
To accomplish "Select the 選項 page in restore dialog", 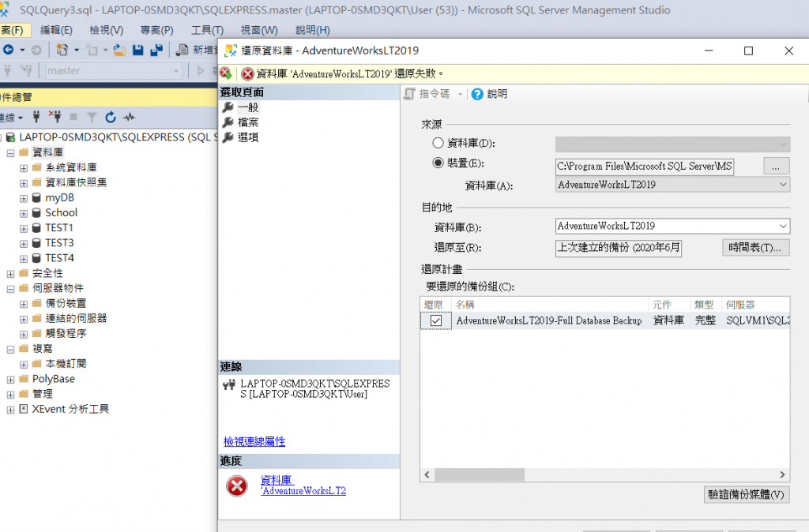I will pyautogui.click(x=248, y=137).
